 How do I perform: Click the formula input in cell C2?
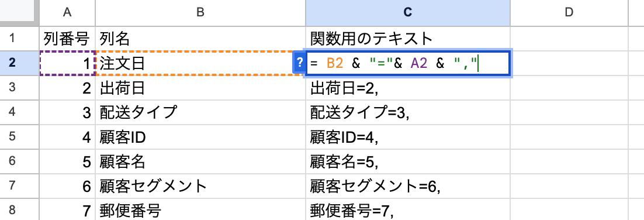[408, 63]
